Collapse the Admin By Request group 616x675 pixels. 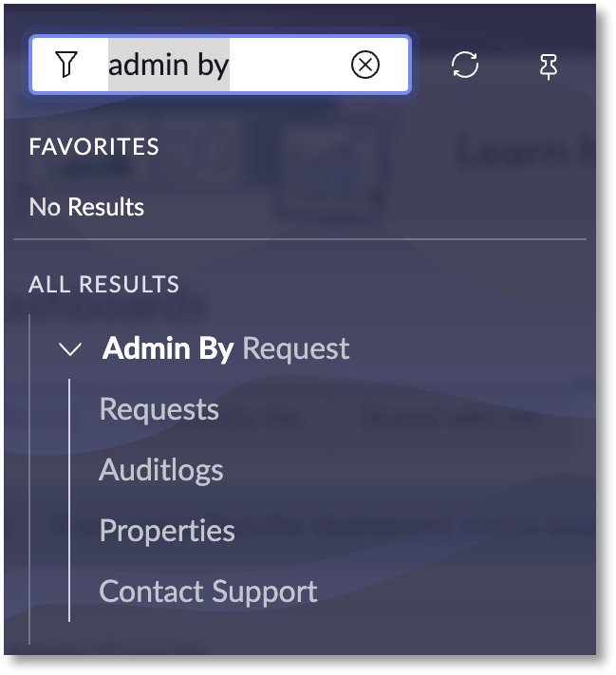point(69,349)
